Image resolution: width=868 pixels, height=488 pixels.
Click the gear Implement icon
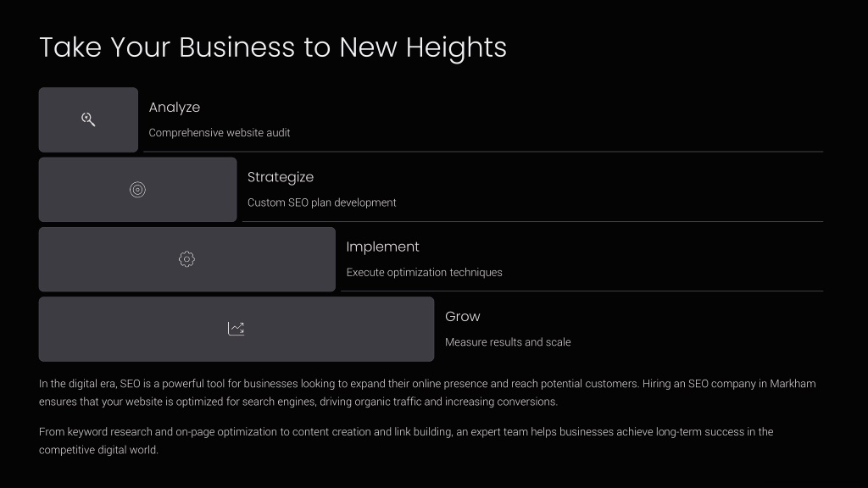tap(186, 259)
